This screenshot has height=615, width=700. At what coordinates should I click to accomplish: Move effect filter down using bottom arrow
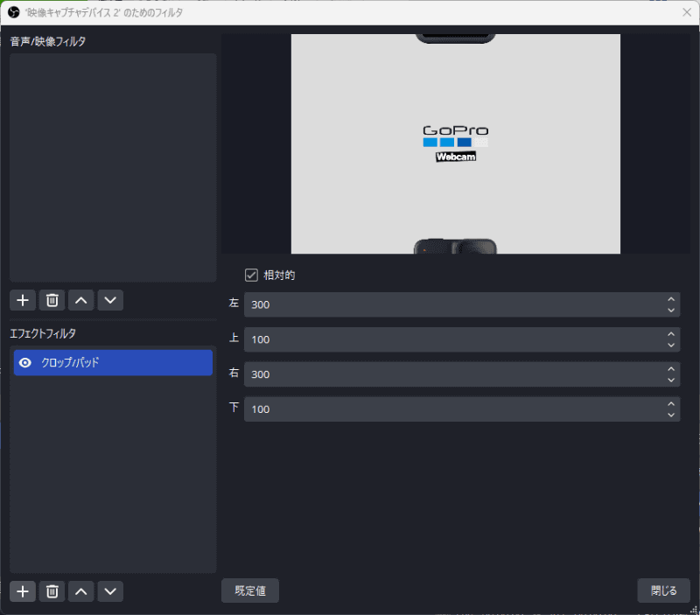(x=110, y=591)
